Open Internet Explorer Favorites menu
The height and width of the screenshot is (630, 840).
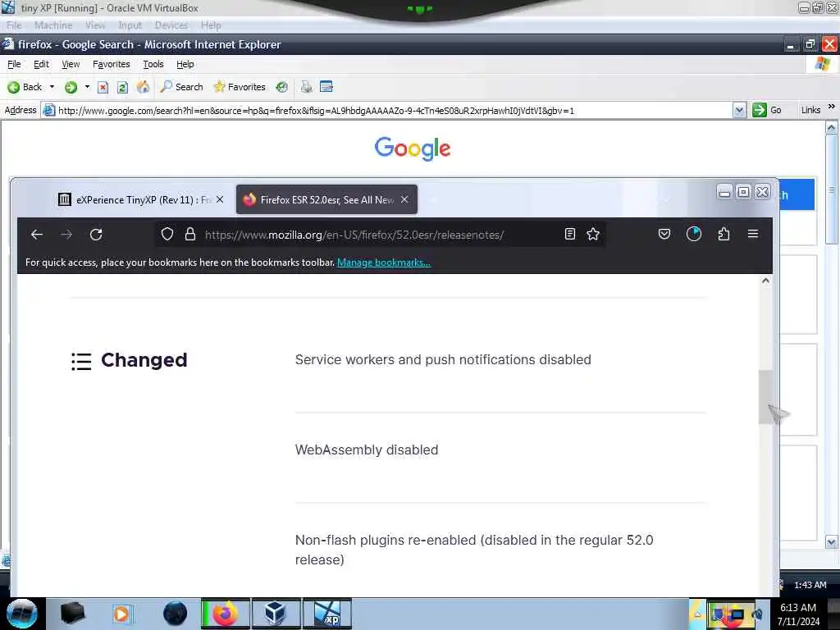point(112,64)
